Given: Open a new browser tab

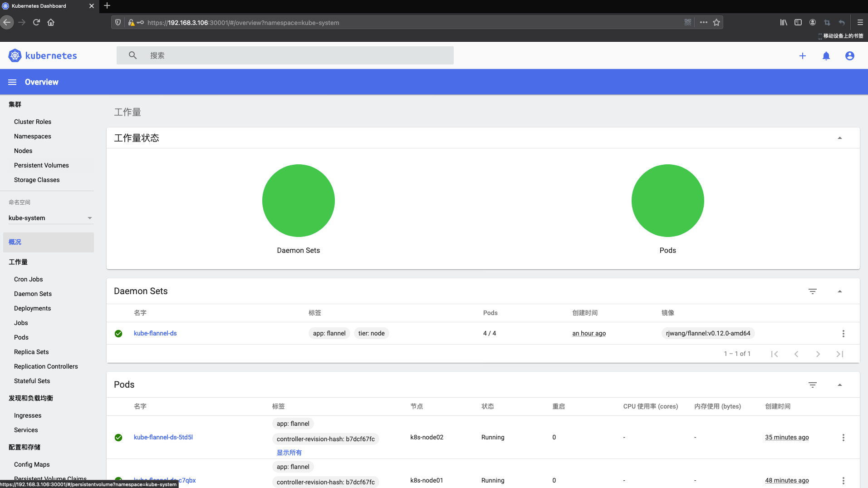Looking at the screenshot, I should (x=107, y=6).
